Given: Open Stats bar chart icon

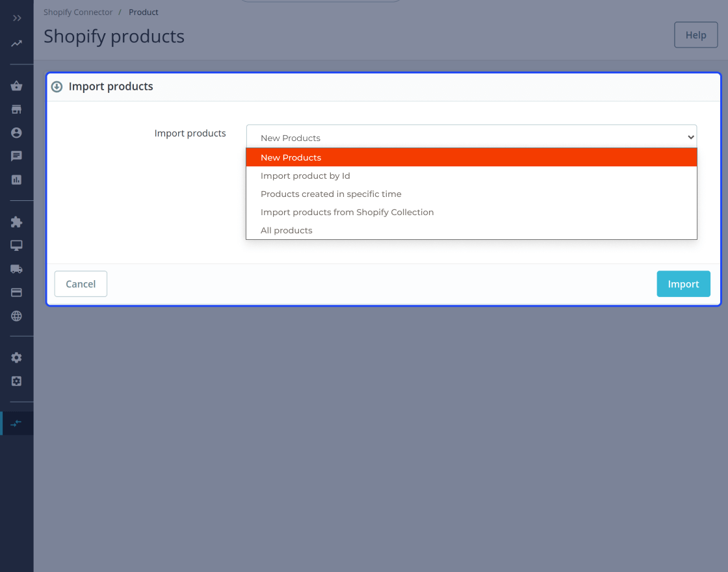Looking at the screenshot, I should coord(16,179).
